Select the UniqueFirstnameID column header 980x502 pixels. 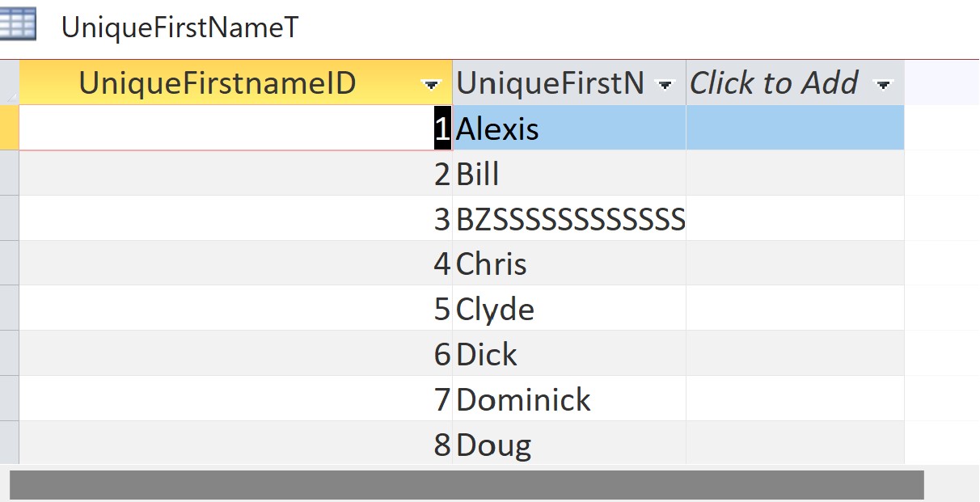click(x=218, y=82)
